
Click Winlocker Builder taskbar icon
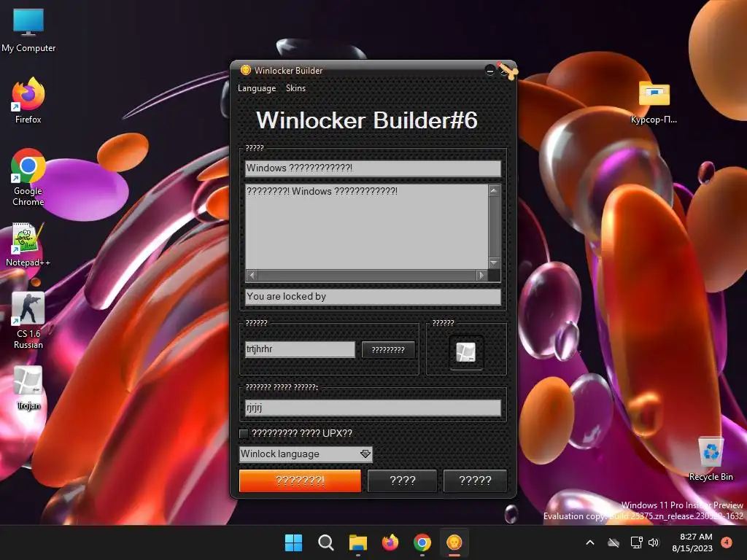[x=454, y=542]
